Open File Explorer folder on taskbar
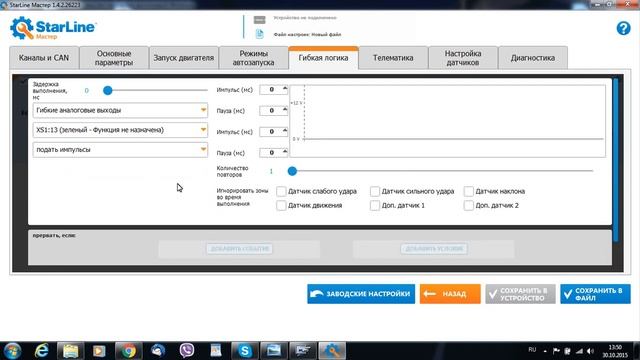The height and width of the screenshot is (360, 640). 70,351
